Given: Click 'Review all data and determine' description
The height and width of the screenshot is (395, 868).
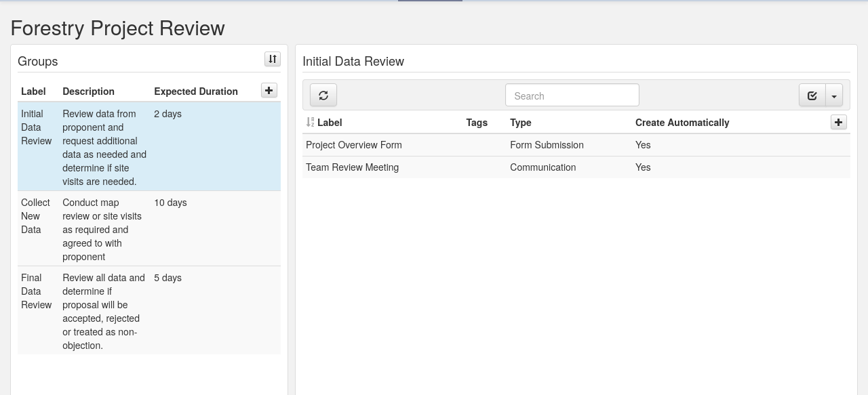Looking at the screenshot, I should pyautogui.click(x=104, y=312).
